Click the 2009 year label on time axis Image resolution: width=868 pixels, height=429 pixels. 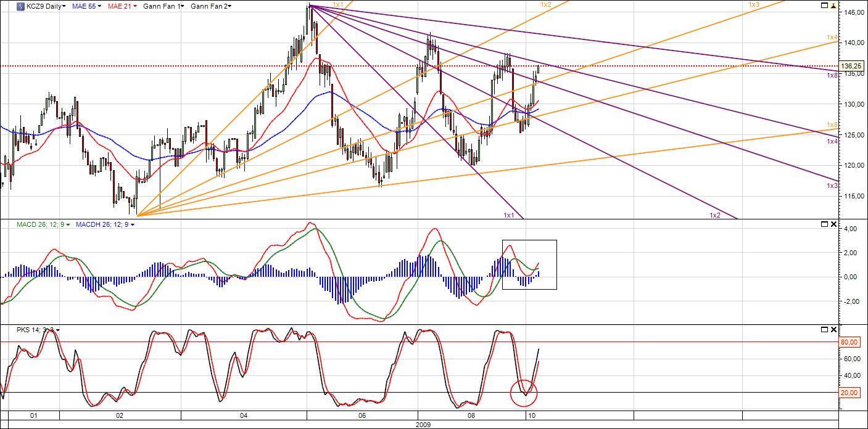coord(424,425)
